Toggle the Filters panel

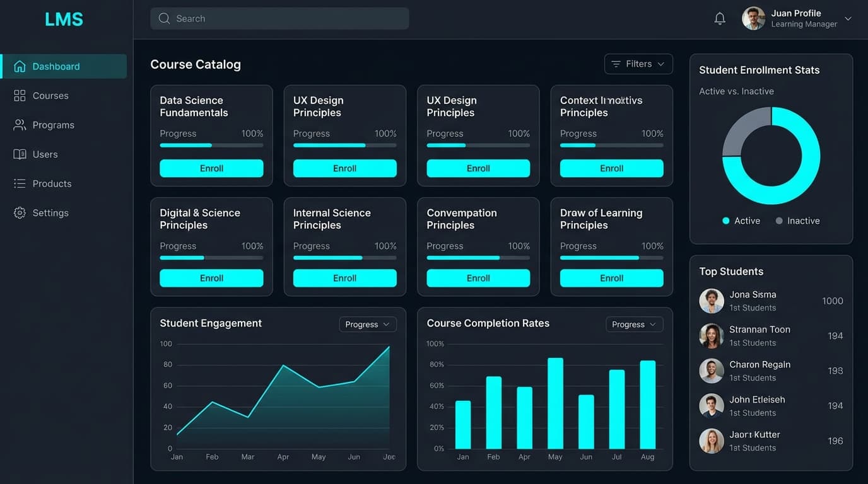click(x=638, y=64)
